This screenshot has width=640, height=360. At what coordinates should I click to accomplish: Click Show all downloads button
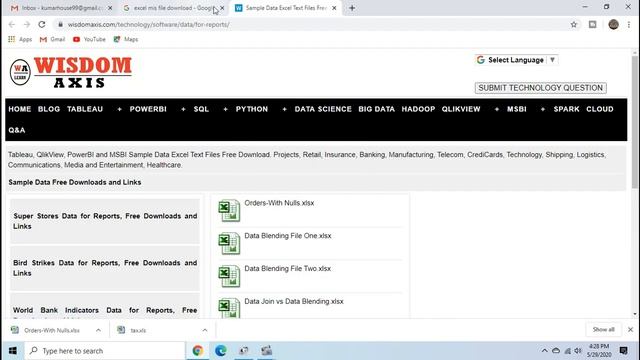603,329
